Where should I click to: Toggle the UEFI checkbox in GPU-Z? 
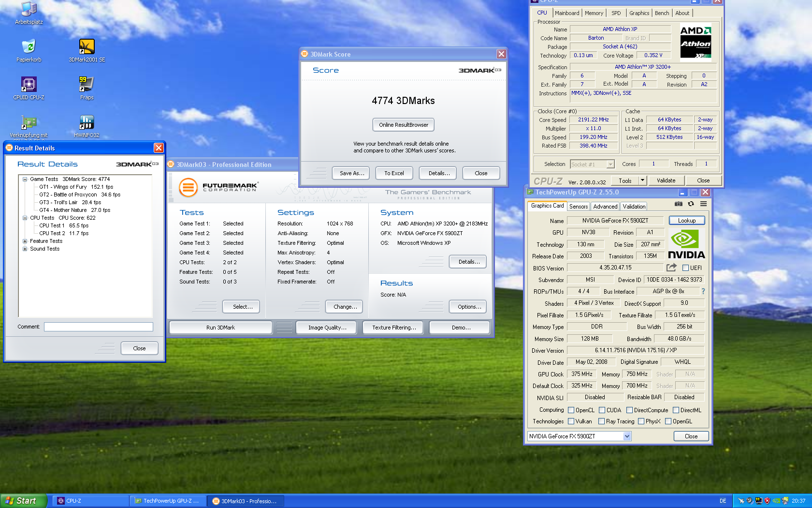tap(685, 268)
